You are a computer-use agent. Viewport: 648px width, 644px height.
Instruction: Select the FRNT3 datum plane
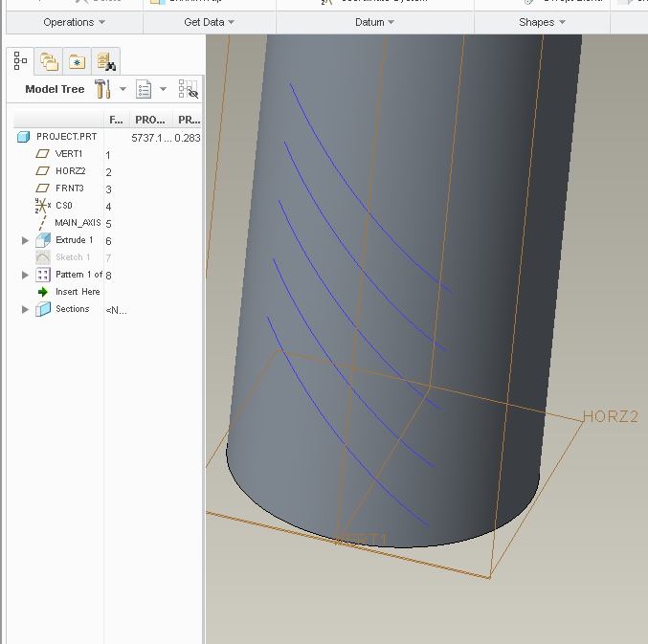tap(70, 189)
